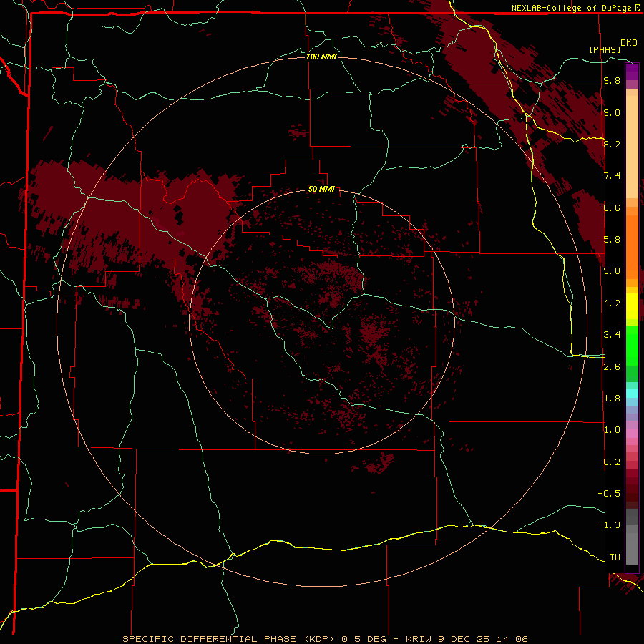Click the 4.2 legend value
The image size is (644, 644).
tap(612, 303)
